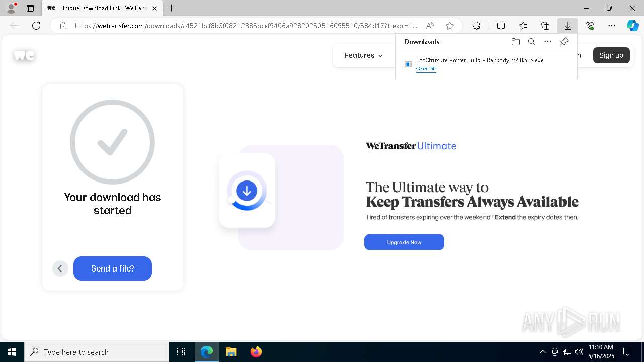The image size is (644, 362).
Task: Open the network status tray icon
Action: [567, 352]
